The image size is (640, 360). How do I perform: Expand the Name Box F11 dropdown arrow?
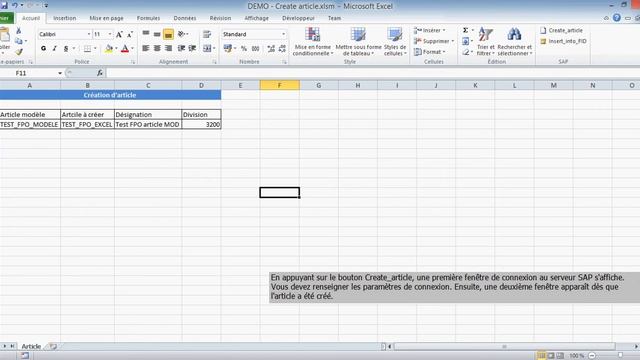tap(60, 73)
